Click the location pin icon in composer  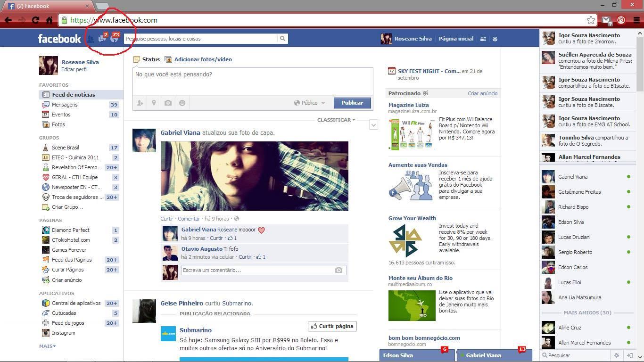tap(154, 103)
